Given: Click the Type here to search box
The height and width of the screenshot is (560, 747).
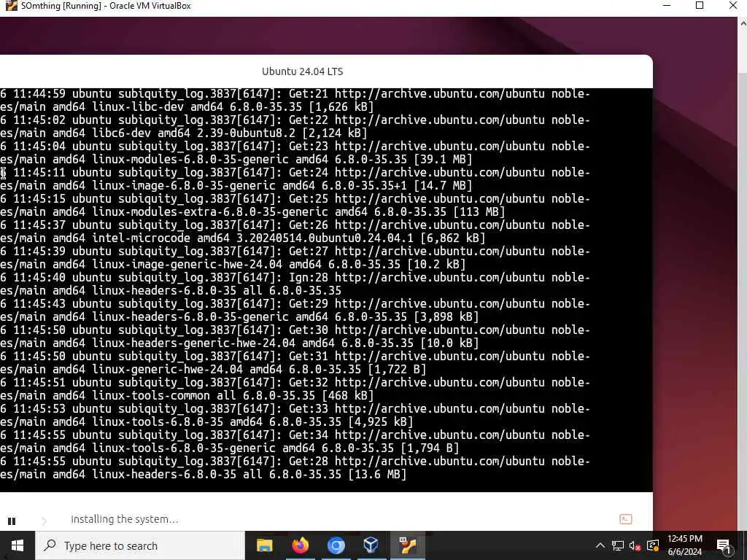Looking at the screenshot, I should coord(140,545).
